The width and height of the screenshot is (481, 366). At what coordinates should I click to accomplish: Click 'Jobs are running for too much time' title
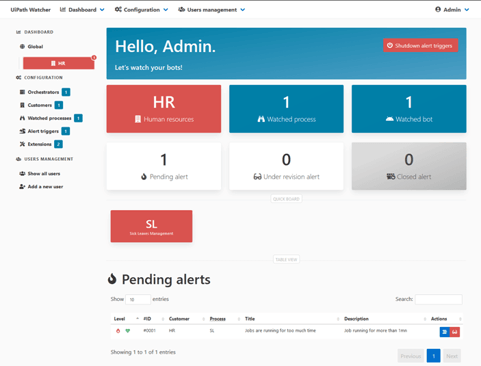tap(280, 331)
